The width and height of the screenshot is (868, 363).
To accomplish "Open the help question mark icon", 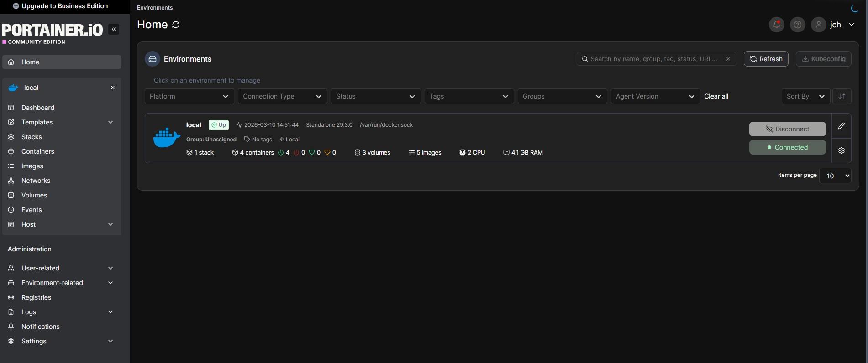I will click(x=797, y=25).
